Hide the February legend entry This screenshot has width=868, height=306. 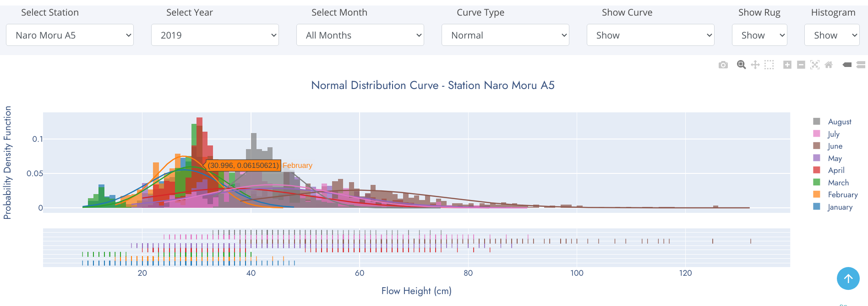(835, 195)
